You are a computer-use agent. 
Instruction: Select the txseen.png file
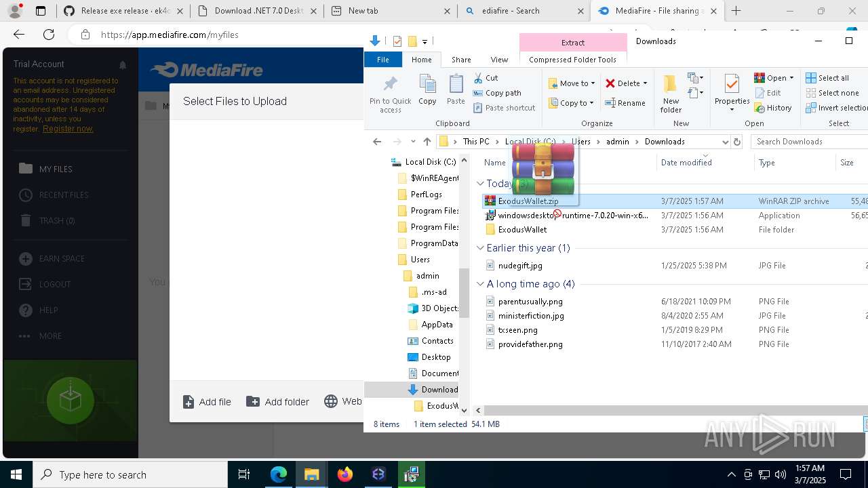(518, 330)
